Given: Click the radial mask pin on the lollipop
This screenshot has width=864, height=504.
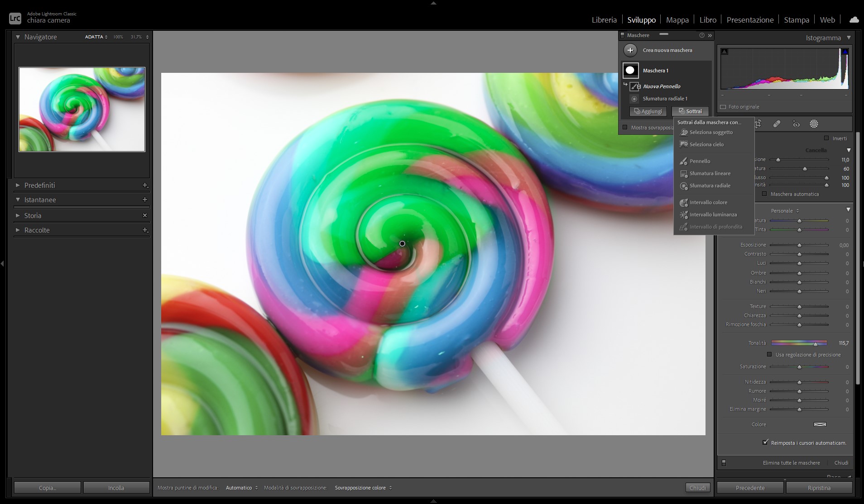Looking at the screenshot, I should coord(402,243).
